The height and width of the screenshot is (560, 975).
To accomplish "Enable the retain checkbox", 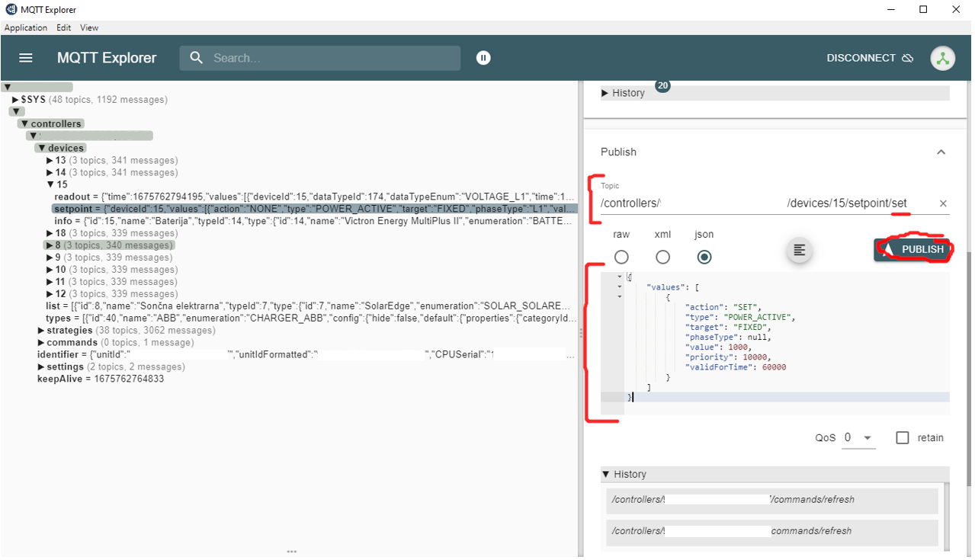I will (x=903, y=438).
